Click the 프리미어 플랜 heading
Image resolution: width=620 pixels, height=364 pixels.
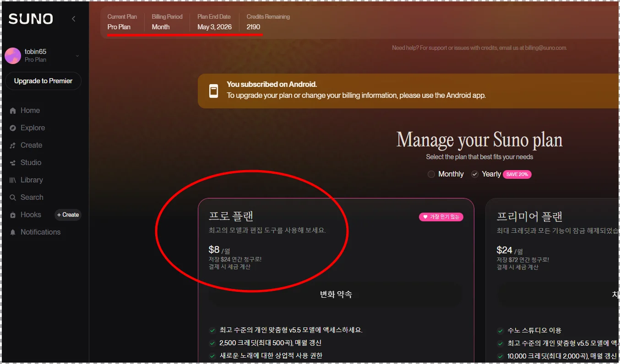530,216
